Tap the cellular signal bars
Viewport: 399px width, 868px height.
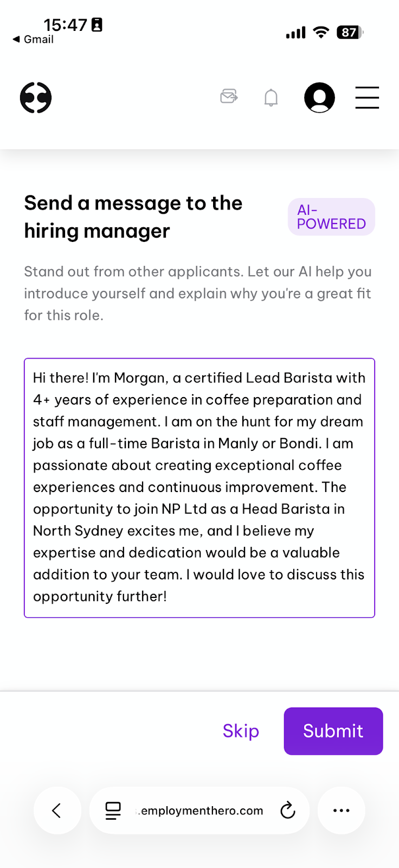296,33
